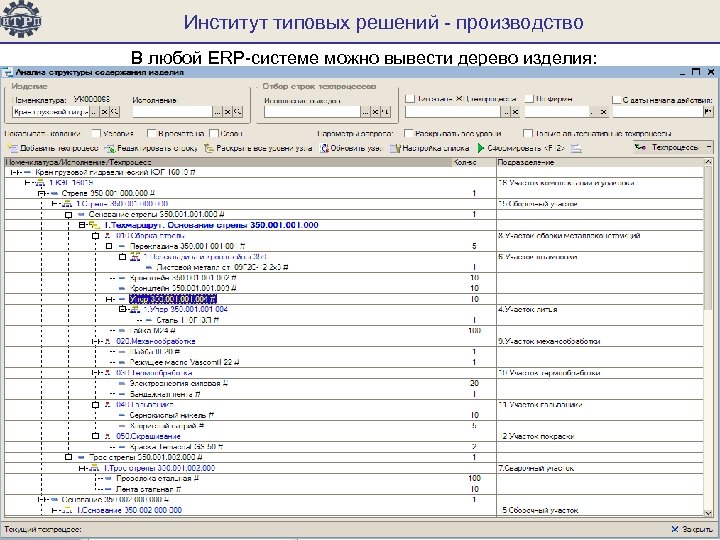Select the Кронштейн 350.001.001.002 # row
Image resolution: width=720 pixels, height=540 pixels.
pyautogui.click(x=183, y=278)
